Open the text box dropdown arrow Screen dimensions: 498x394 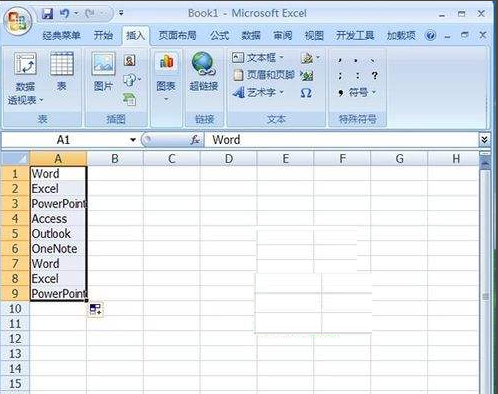click(281, 58)
